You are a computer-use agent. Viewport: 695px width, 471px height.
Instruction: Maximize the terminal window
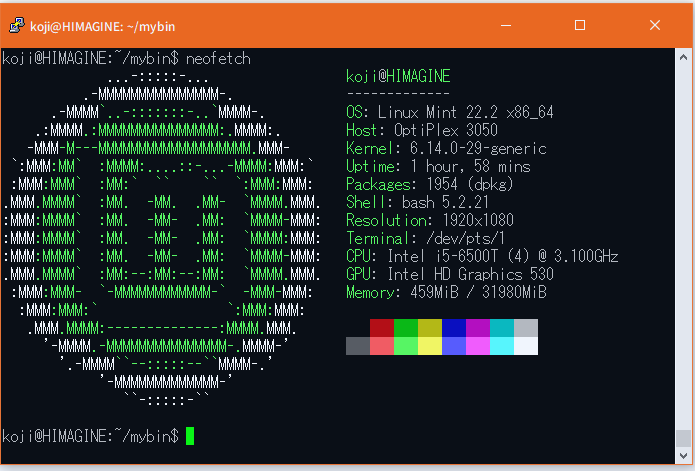[x=580, y=24]
